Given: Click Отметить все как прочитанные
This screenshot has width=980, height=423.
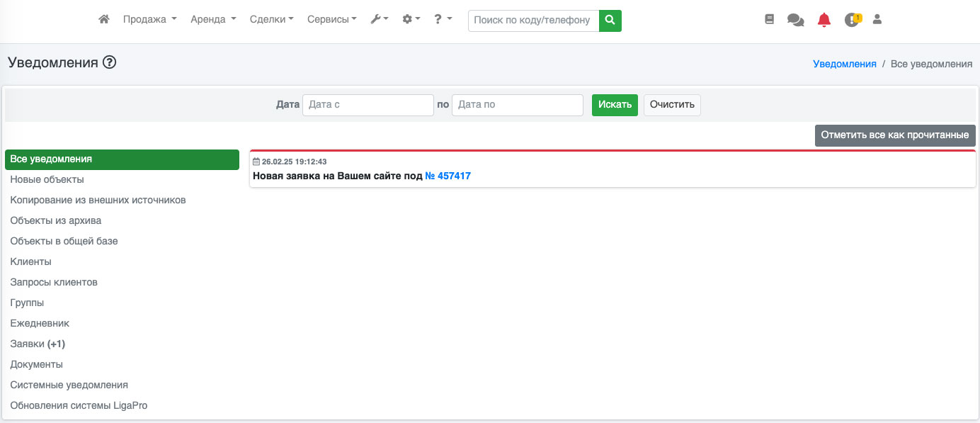Looking at the screenshot, I should tap(895, 135).
